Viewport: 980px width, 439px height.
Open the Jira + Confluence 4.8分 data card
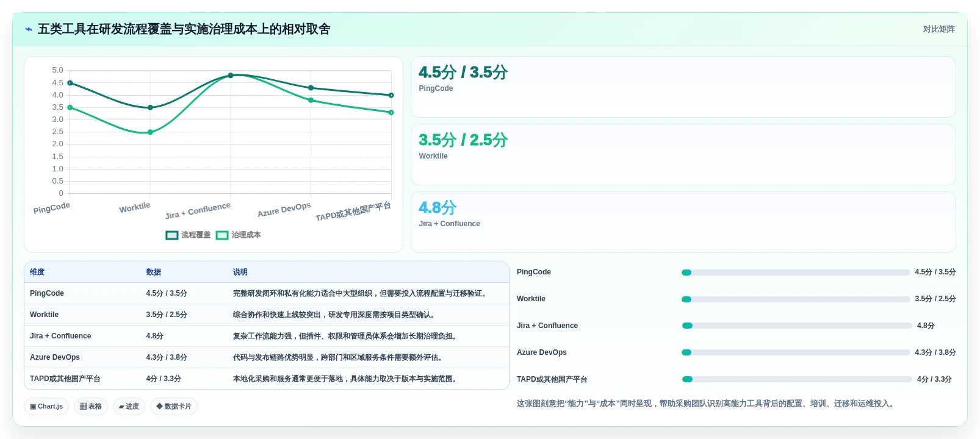(x=683, y=222)
